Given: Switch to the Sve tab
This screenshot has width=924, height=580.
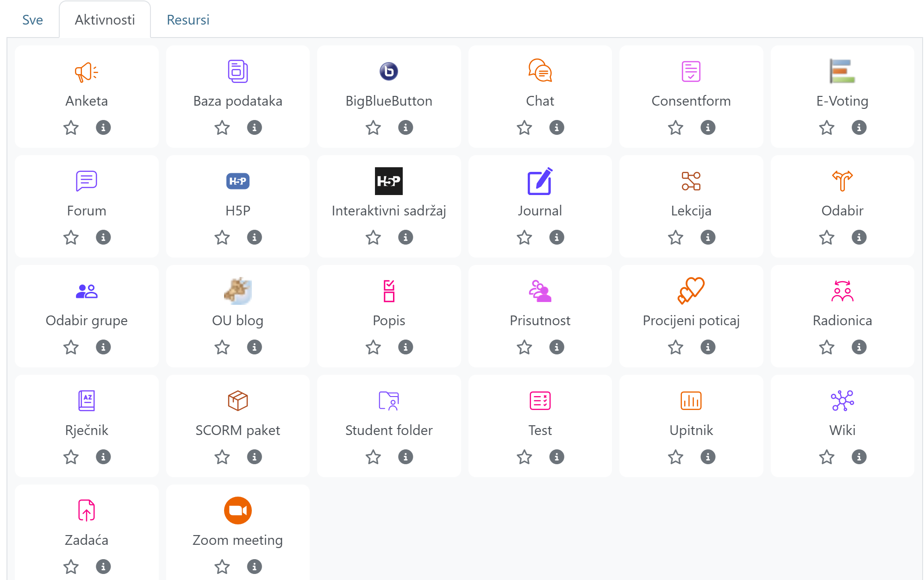Looking at the screenshot, I should click(x=32, y=20).
